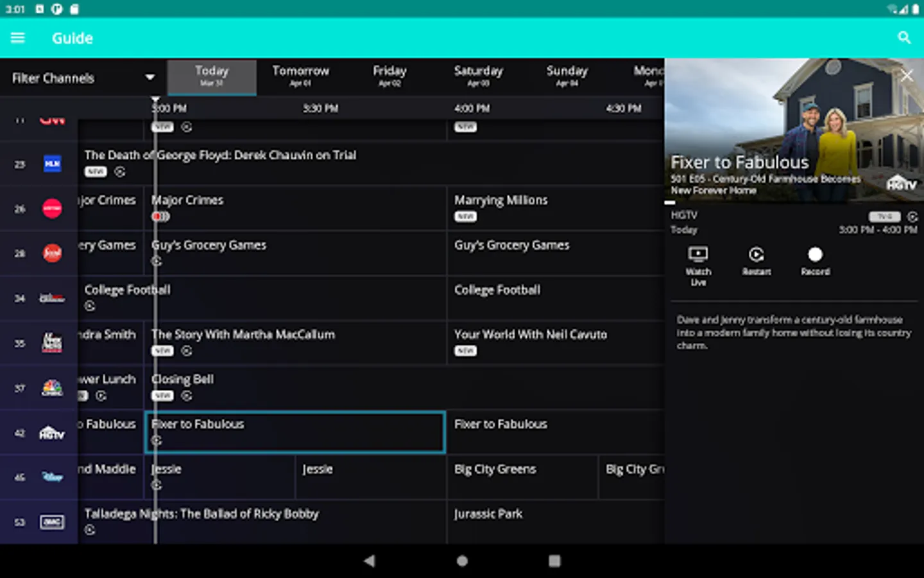Viewport: 924px width, 578px height.
Task: Close the Fixer to Fabulous detail panel
Action: [x=907, y=76]
